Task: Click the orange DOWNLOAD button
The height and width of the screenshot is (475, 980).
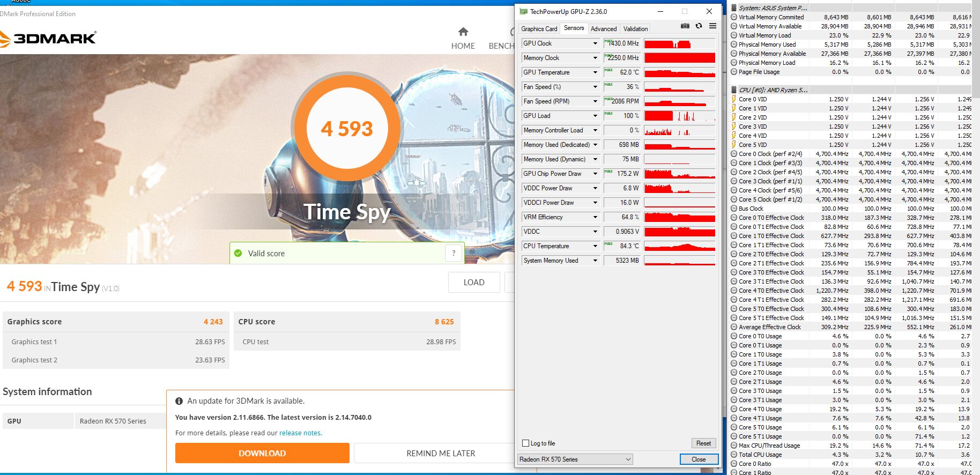Action: (262, 453)
